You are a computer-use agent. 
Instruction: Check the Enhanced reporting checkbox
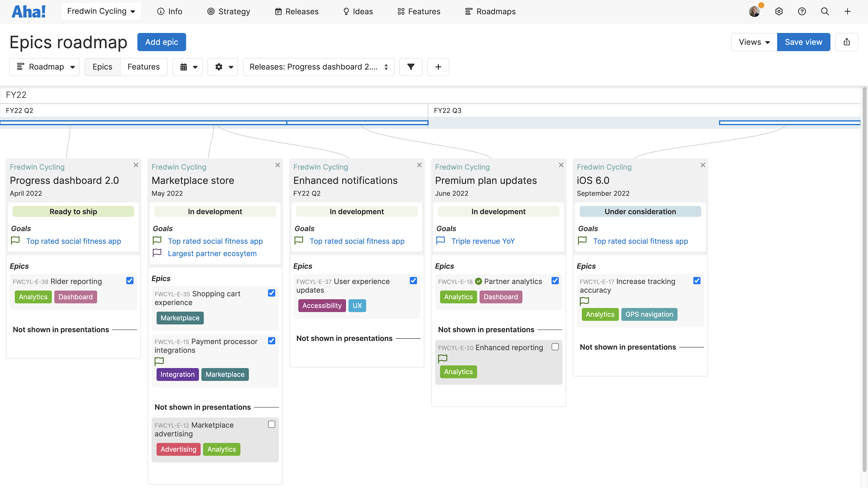pyautogui.click(x=555, y=347)
